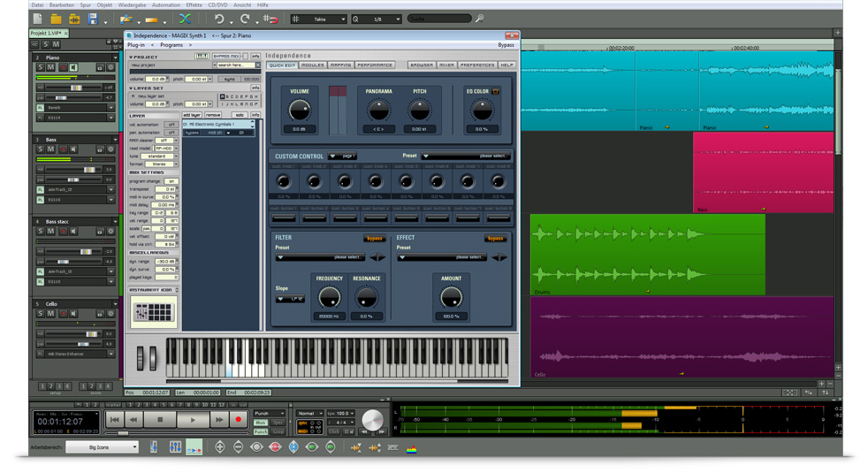Viewport: 868px width, 473px height.
Task: Solo the Cello track
Action: point(41,314)
